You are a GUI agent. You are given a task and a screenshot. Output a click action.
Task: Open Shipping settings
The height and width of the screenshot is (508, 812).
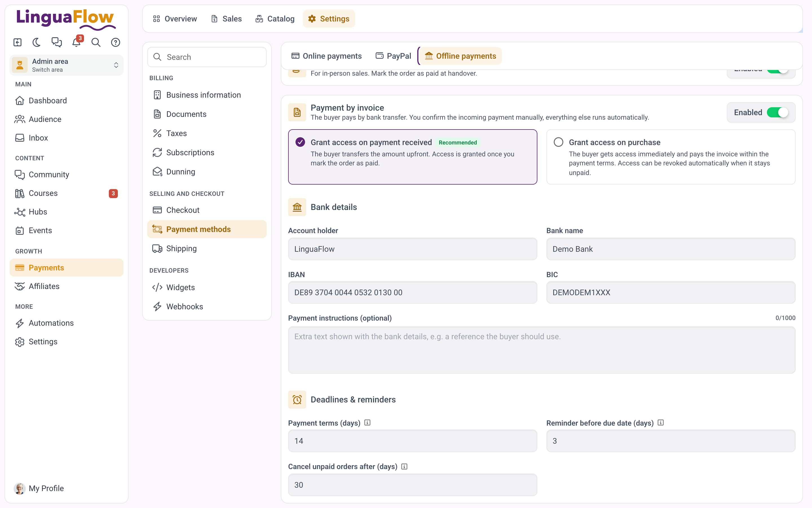pyautogui.click(x=207, y=248)
